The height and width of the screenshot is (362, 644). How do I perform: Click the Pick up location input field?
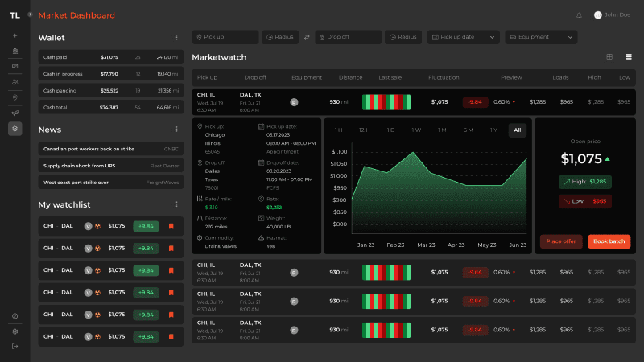(x=225, y=37)
